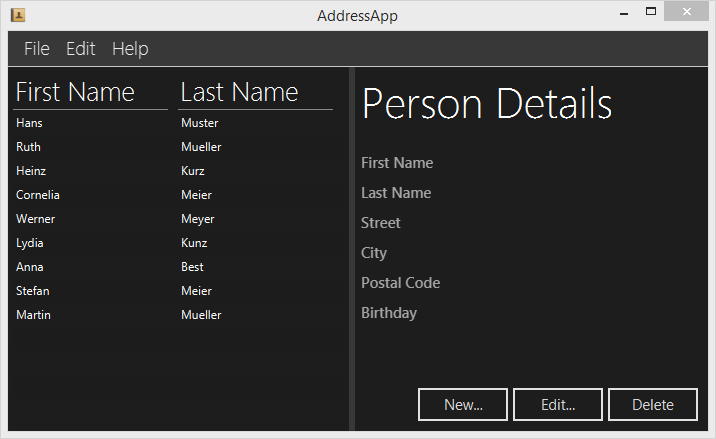The height and width of the screenshot is (439, 716).
Task: Maximize the AddressApp window
Action: (651, 13)
